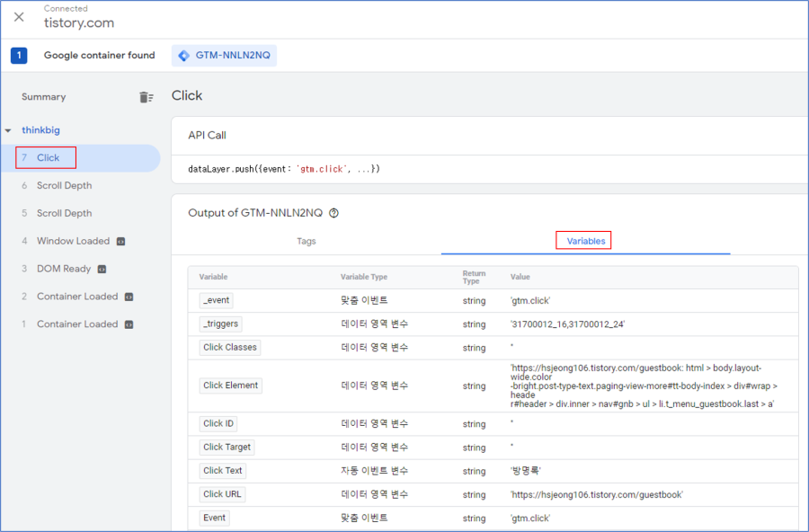Viewport: 809px width, 532px height.
Task: Click the Click URL variable chip
Action: click(222, 494)
